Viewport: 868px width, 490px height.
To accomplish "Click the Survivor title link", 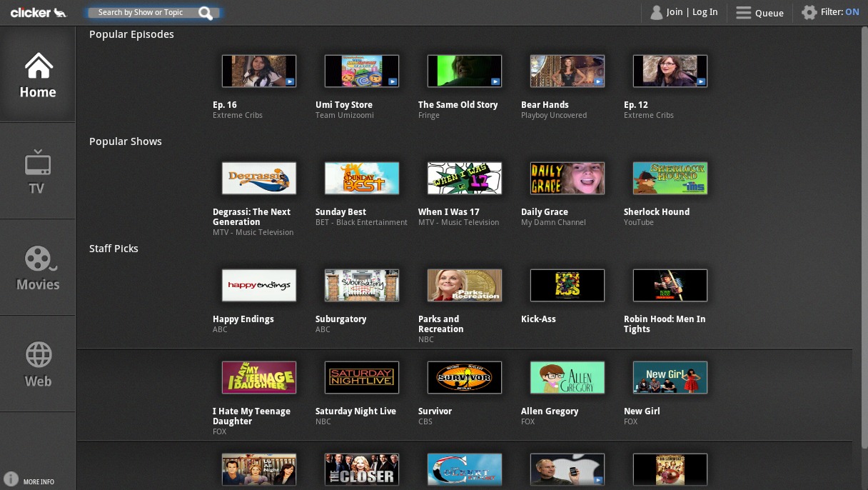I will 435,411.
